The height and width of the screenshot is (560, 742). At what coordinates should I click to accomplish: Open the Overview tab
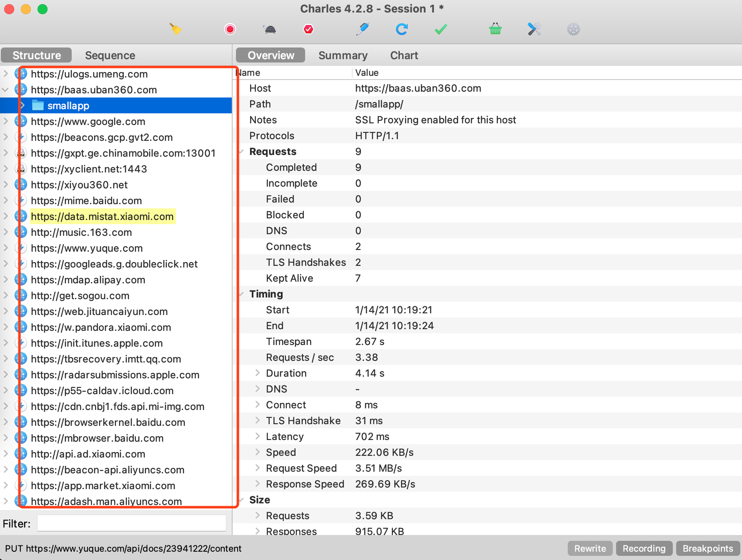click(x=271, y=55)
